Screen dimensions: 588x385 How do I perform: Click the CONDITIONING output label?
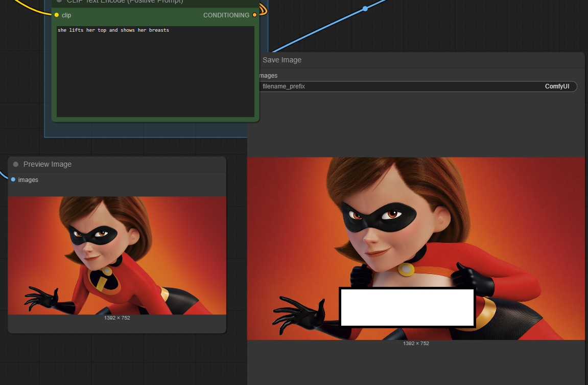[226, 15]
